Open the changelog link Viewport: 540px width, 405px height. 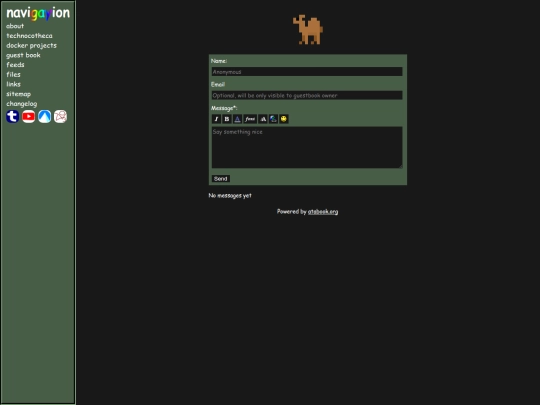pos(22,104)
